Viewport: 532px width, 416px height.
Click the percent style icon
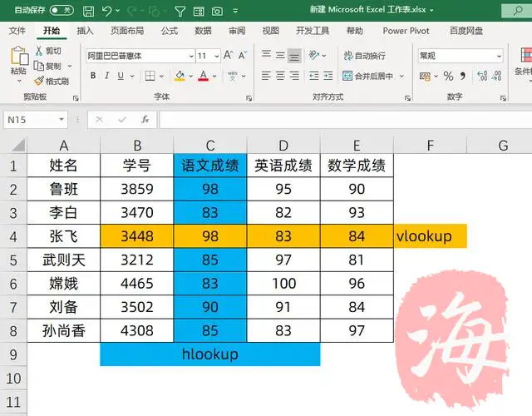[448, 77]
